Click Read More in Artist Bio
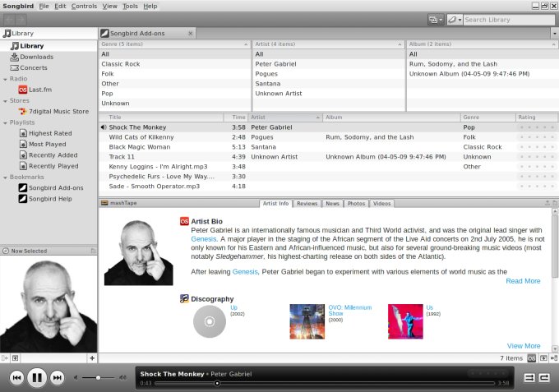This screenshot has width=559, height=392. click(523, 281)
